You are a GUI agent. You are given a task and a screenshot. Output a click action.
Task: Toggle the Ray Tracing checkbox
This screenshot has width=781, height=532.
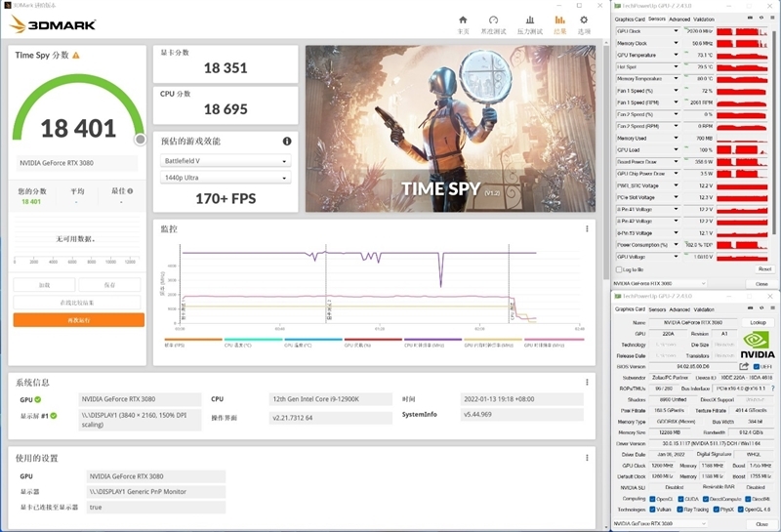point(679,510)
